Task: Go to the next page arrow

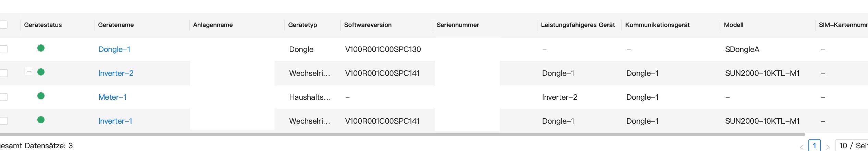Action: pos(828,147)
